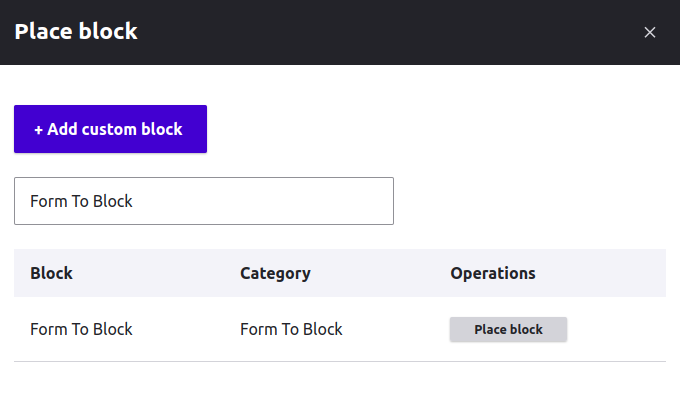The height and width of the screenshot is (395, 680).
Task: Click the Category column header
Action: click(275, 273)
